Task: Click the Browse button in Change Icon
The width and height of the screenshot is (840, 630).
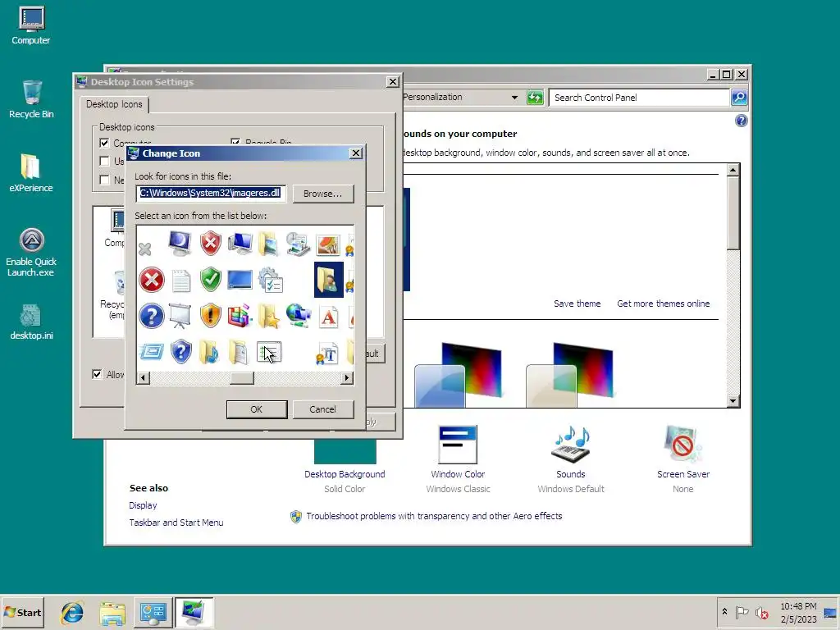Action: (322, 194)
